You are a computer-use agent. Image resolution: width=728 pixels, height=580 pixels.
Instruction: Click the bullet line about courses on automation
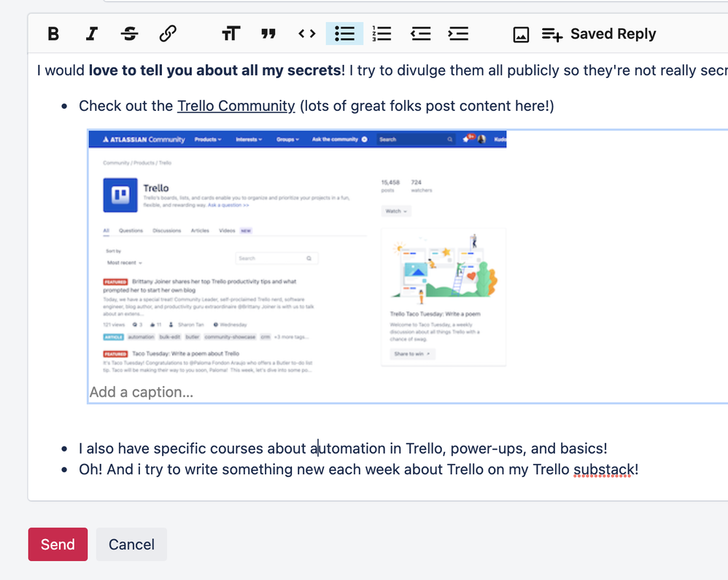[x=343, y=449]
